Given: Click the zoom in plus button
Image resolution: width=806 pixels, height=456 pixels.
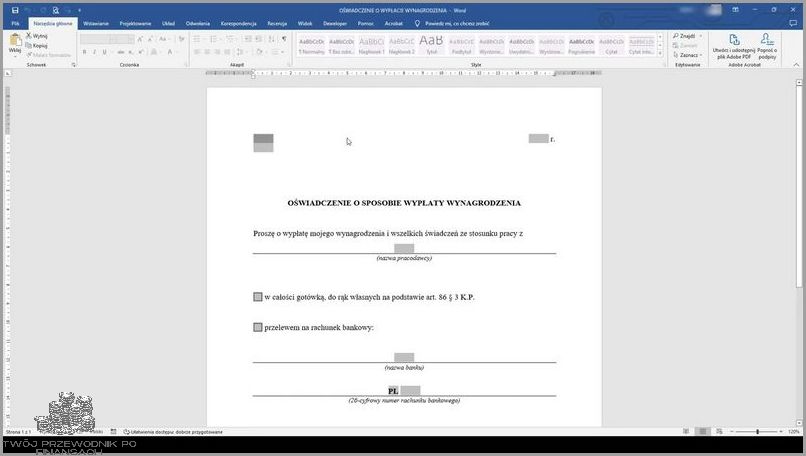Looking at the screenshot, I should pyautogui.click(x=780, y=431).
